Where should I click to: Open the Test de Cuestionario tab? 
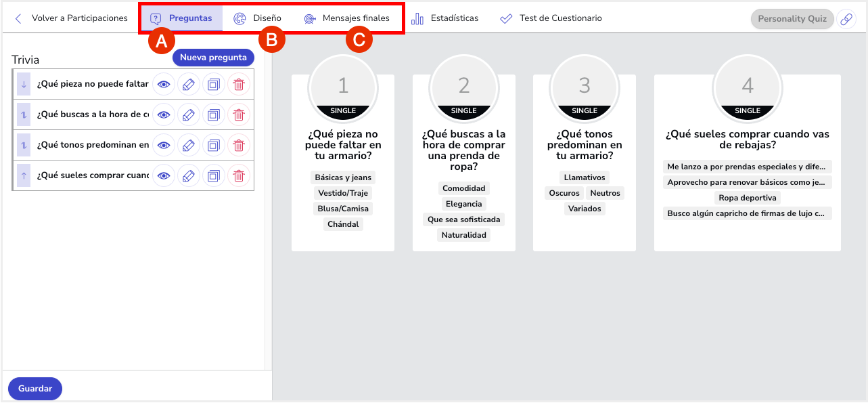(x=551, y=18)
